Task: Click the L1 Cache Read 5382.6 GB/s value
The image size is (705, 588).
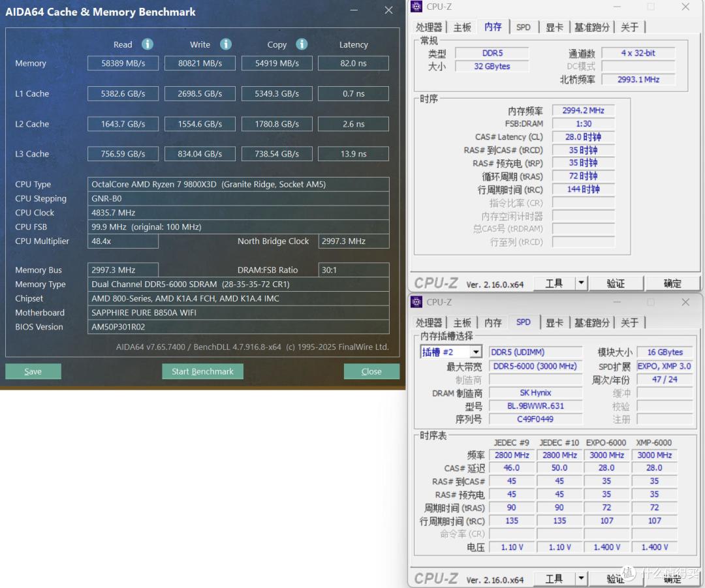Action: 123,93
